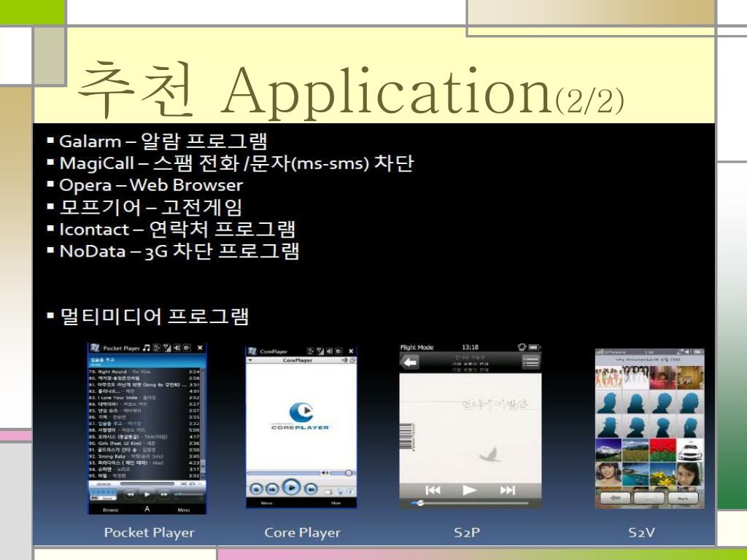Open the View softkey in CorePlayer
This screenshot has height=560, width=747.
336,503
